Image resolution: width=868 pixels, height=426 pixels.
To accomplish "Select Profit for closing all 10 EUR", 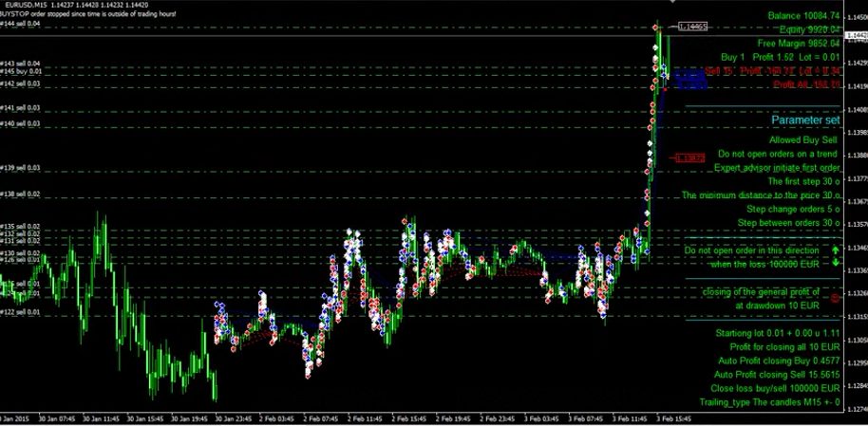I will (784, 347).
